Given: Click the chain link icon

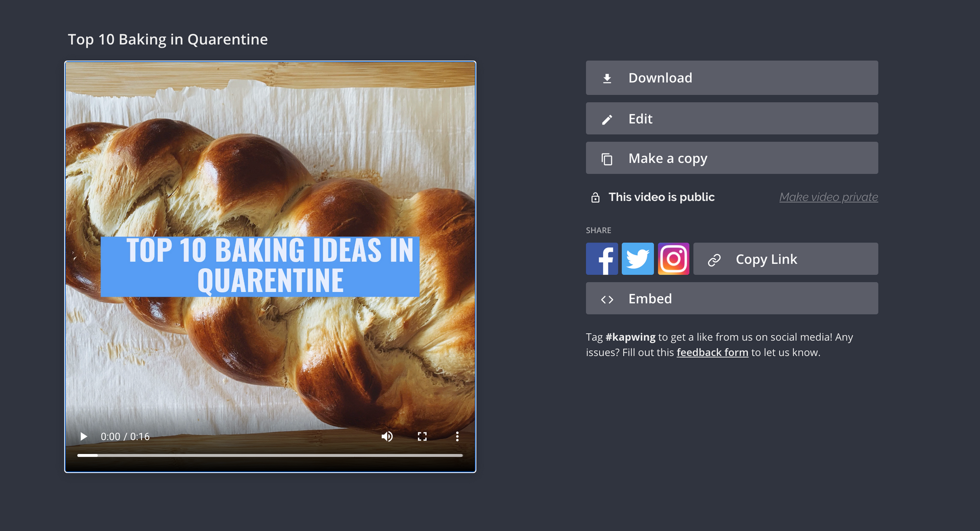Looking at the screenshot, I should (x=714, y=260).
